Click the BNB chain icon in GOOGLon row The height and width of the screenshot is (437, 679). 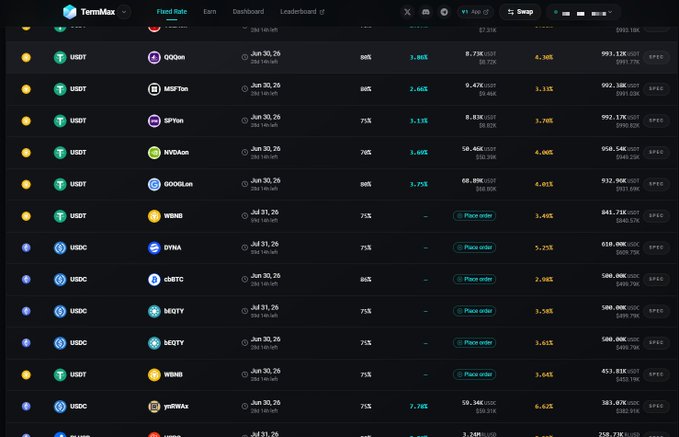[x=26, y=184]
